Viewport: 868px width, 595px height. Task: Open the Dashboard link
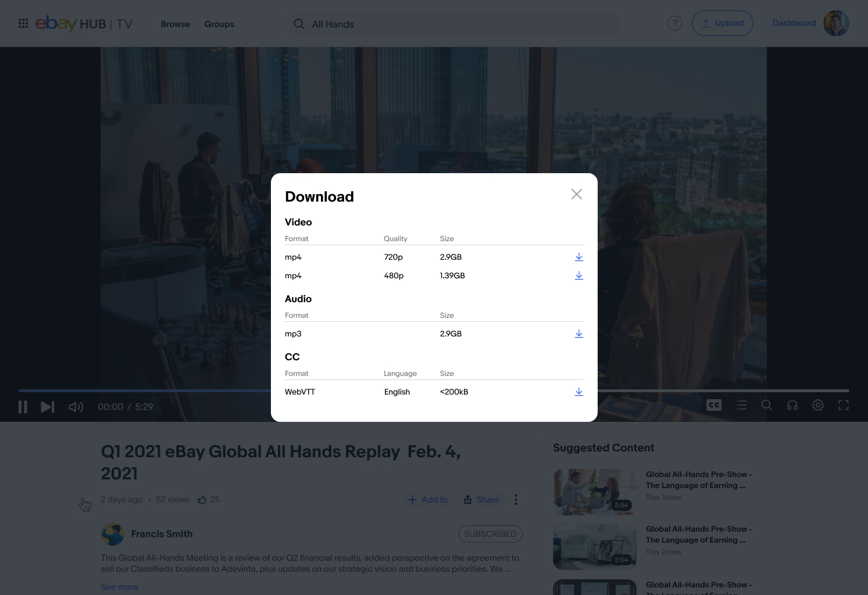[794, 23]
